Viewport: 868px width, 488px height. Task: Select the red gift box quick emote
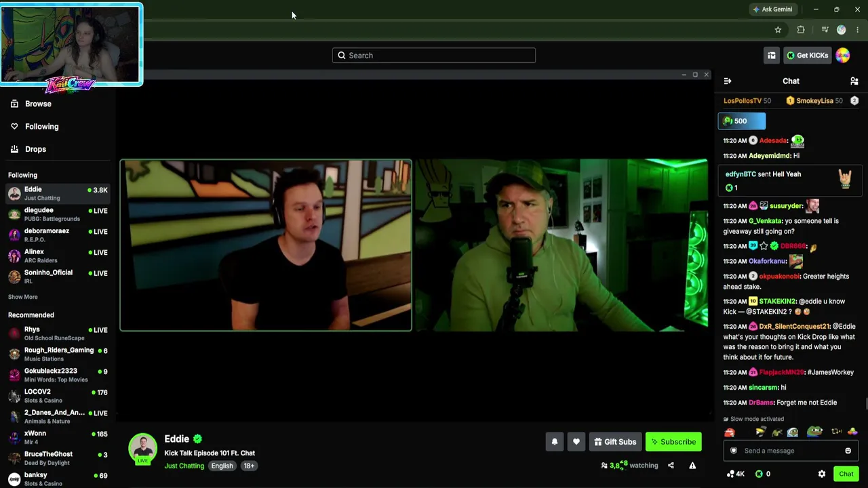click(730, 432)
